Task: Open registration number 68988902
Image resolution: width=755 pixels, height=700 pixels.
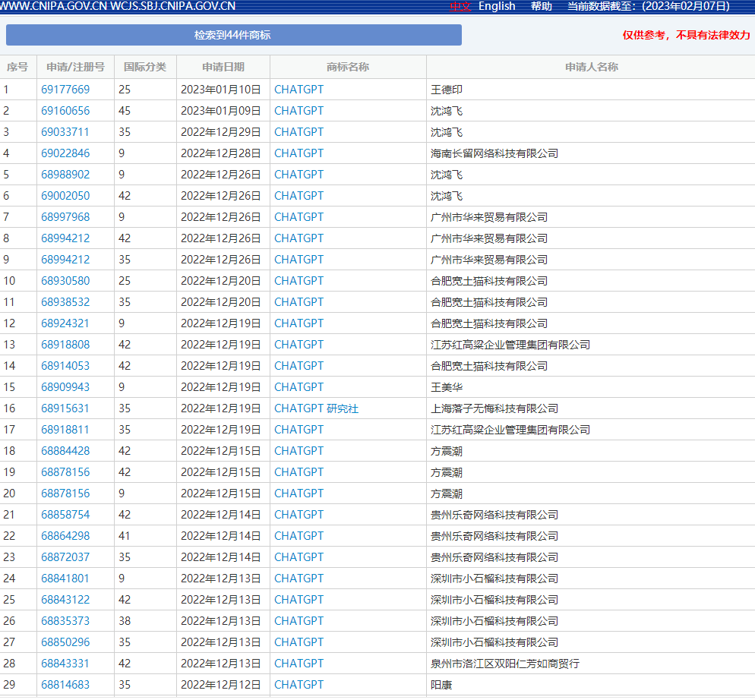Action: tap(65, 175)
